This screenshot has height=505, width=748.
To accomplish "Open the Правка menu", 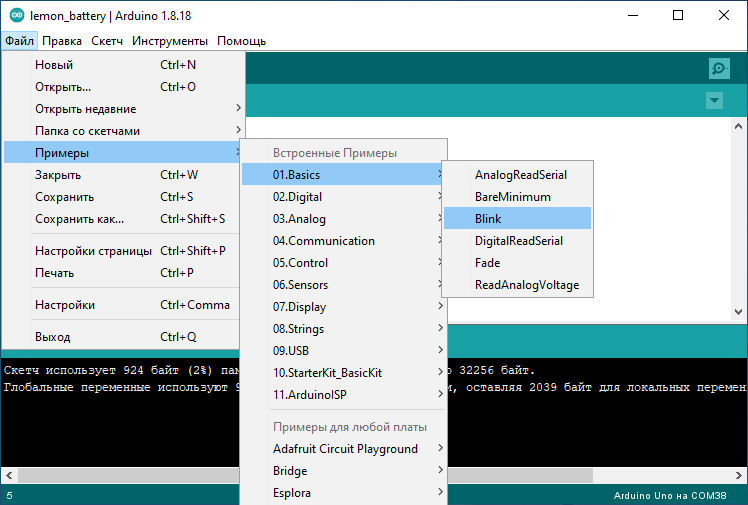I will [62, 41].
